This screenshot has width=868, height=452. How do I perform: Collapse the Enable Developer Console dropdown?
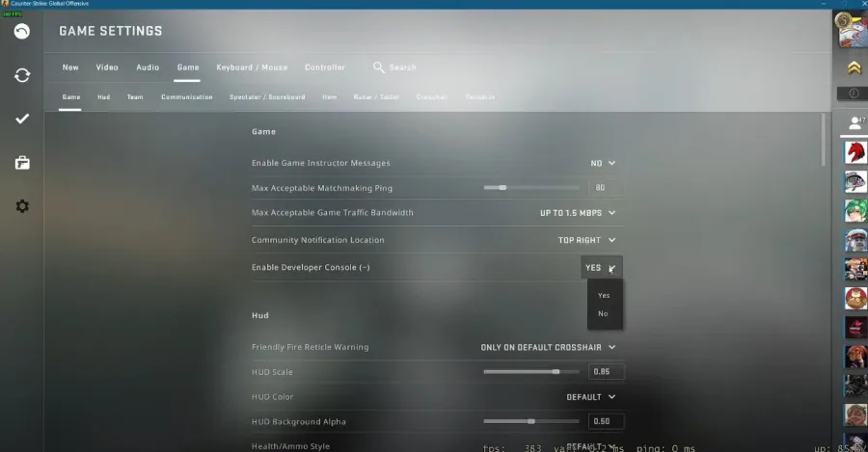click(602, 268)
